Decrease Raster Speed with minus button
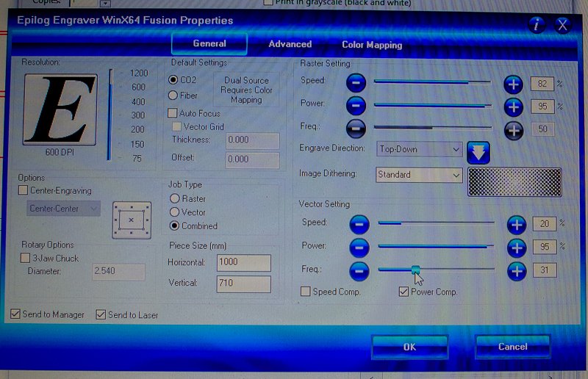 click(356, 83)
